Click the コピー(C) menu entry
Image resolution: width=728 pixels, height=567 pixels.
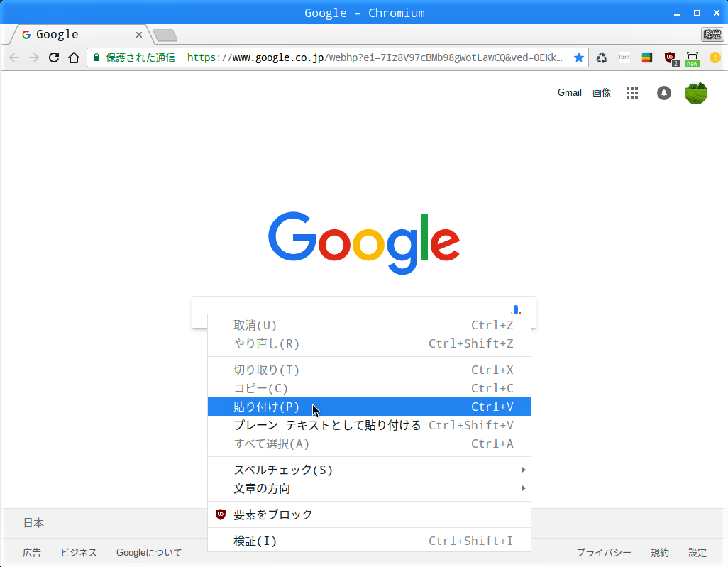[369, 388]
